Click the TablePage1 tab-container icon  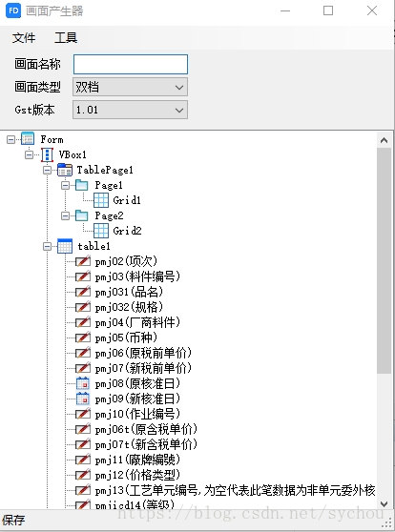tap(65, 170)
